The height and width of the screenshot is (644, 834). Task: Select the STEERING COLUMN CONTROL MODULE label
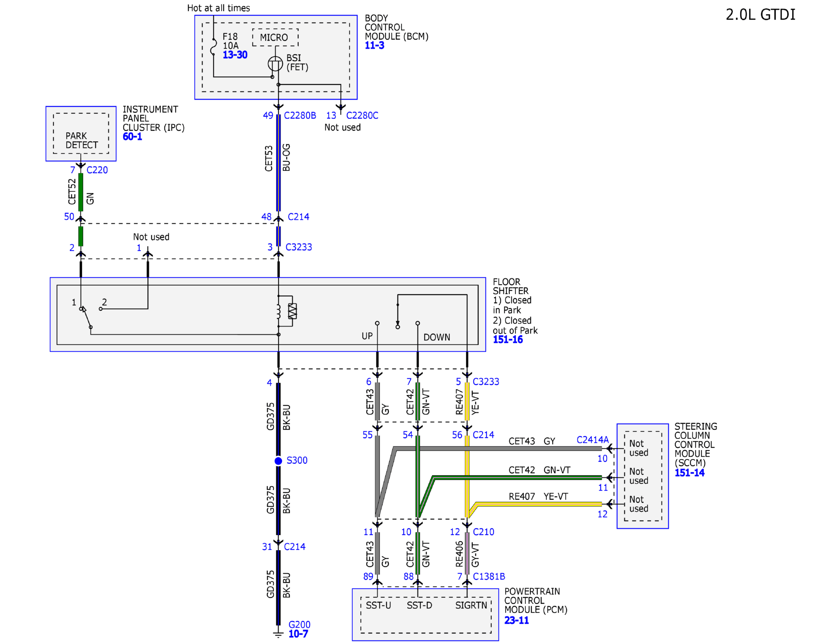click(x=695, y=444)
